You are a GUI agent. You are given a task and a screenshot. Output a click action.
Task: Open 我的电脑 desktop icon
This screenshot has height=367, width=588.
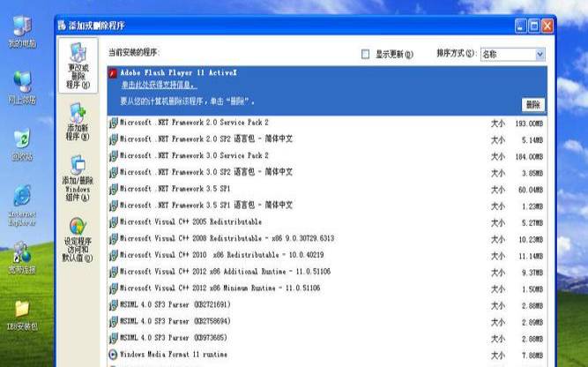coord(22,32)
